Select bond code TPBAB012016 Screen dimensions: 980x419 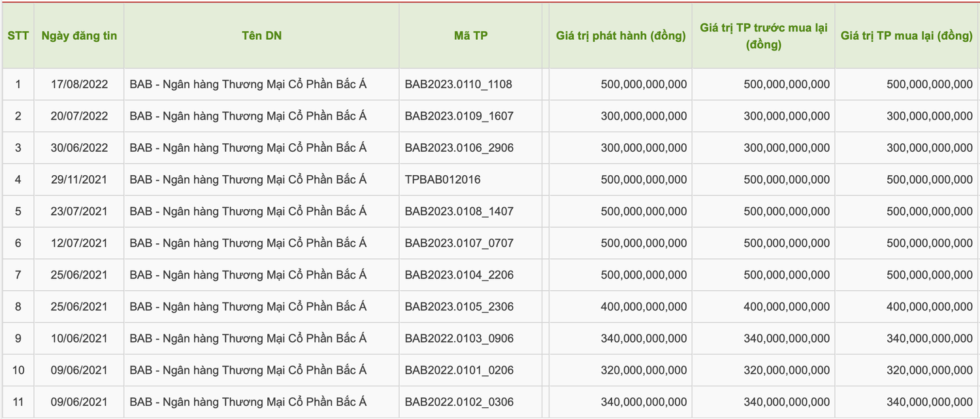click(443, 180)
